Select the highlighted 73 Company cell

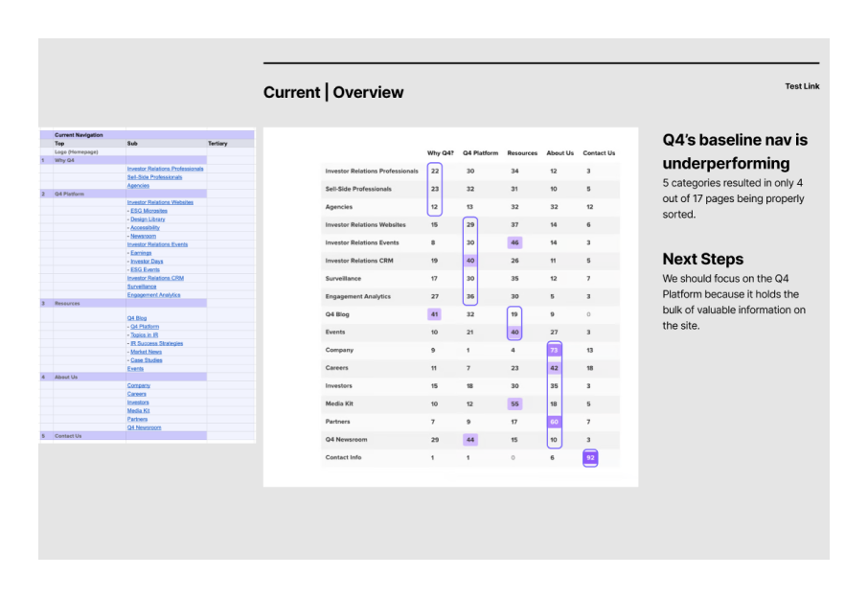tap(554, 350)
